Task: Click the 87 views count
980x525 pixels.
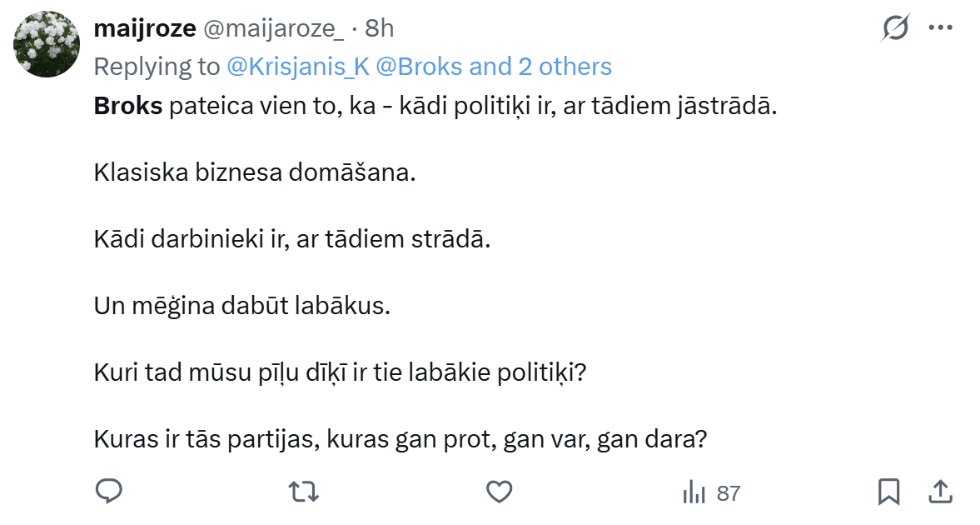Action: click(729, 493)
